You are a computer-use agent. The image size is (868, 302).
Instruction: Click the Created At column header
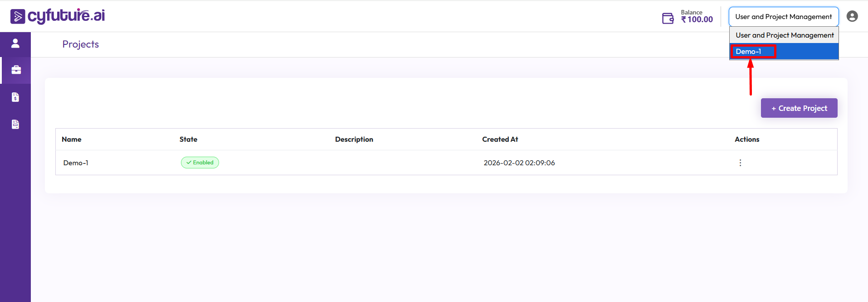pos(500,139)
